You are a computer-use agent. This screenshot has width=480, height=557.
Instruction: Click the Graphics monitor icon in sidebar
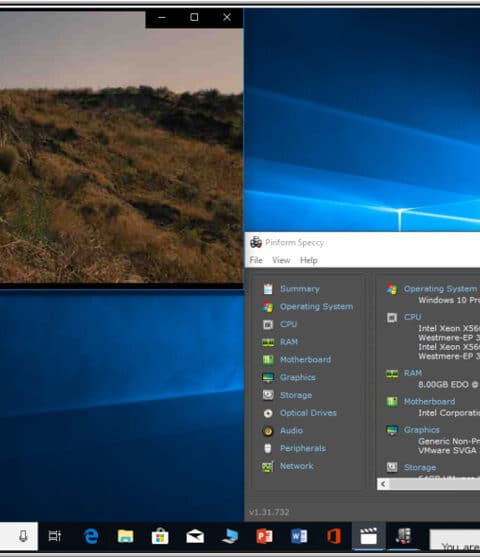(x=268, y=378)
